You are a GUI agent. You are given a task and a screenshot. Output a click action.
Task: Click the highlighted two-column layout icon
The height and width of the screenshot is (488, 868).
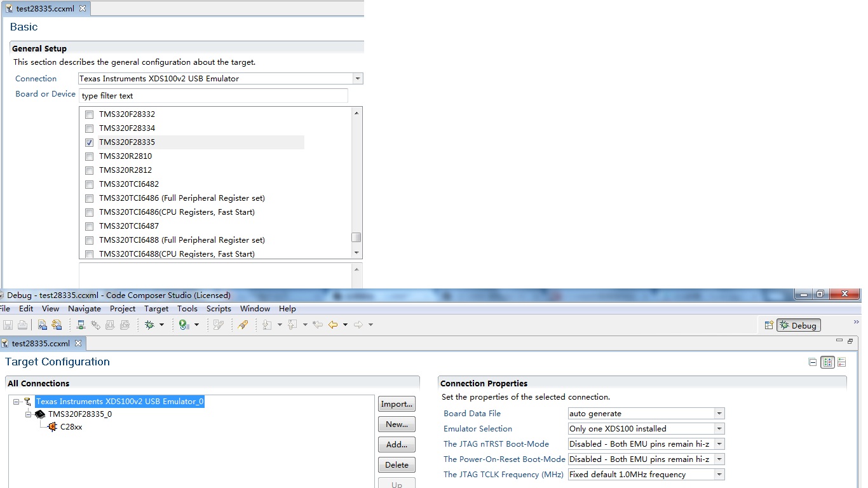click(827, 362)
